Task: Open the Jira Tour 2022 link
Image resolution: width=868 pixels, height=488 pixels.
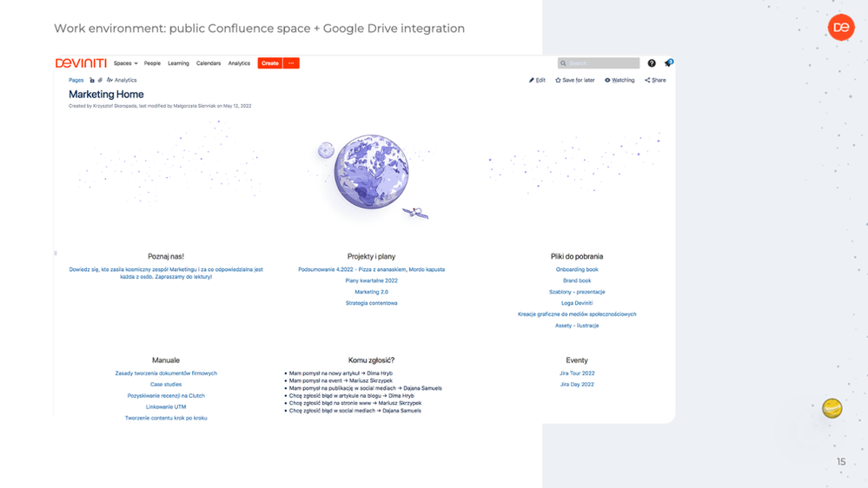Action: click(x=577, y=373)
